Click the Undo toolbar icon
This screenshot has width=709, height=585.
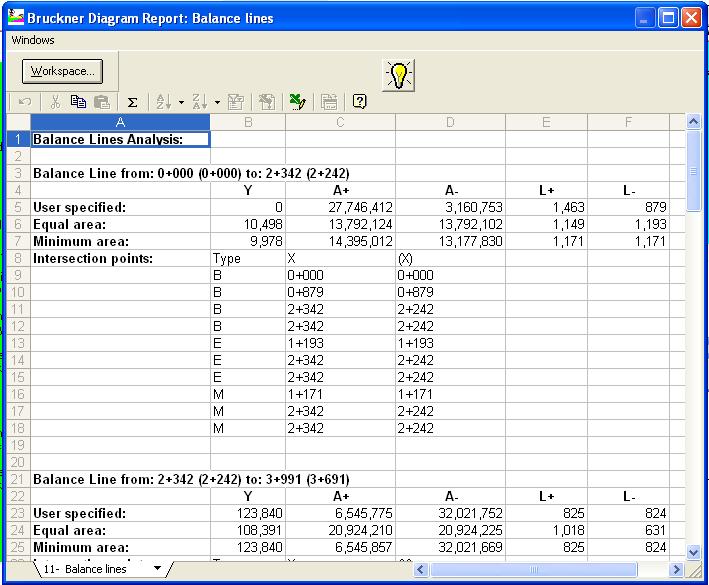tap(25, 102)
